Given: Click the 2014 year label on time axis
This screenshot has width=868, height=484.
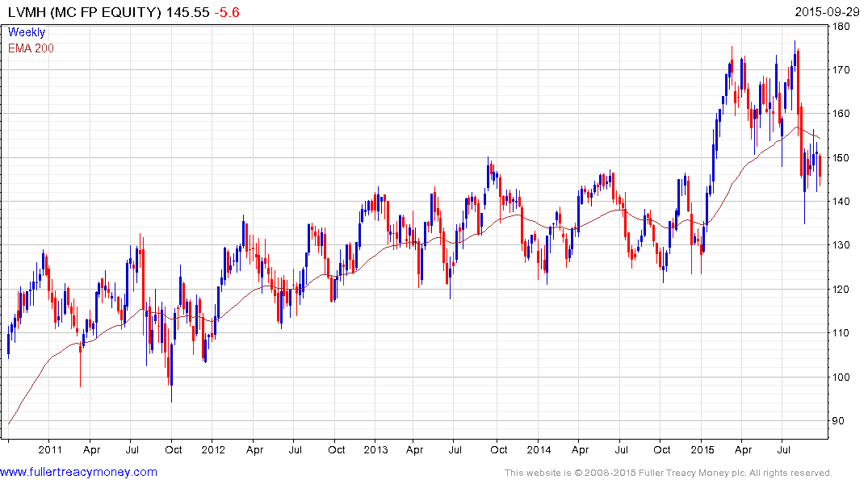Looking at the screenshot, I should pos(539,449).
